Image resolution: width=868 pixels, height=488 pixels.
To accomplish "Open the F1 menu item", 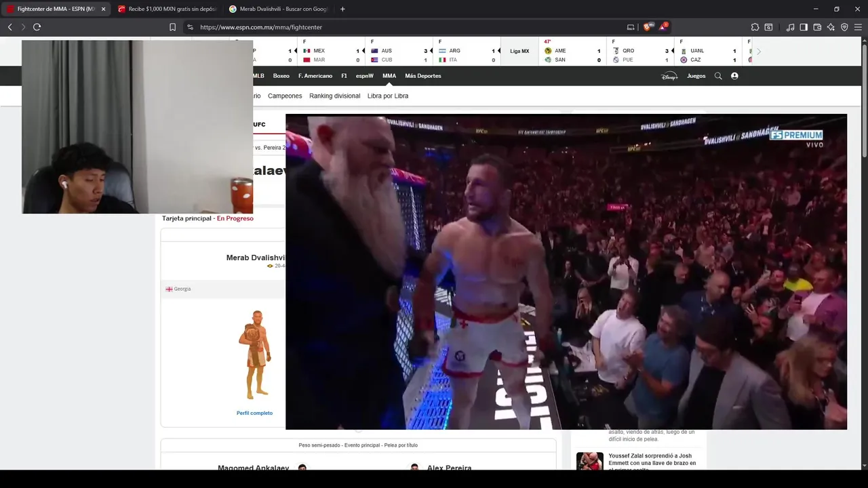I will click(x=344, y=76).
